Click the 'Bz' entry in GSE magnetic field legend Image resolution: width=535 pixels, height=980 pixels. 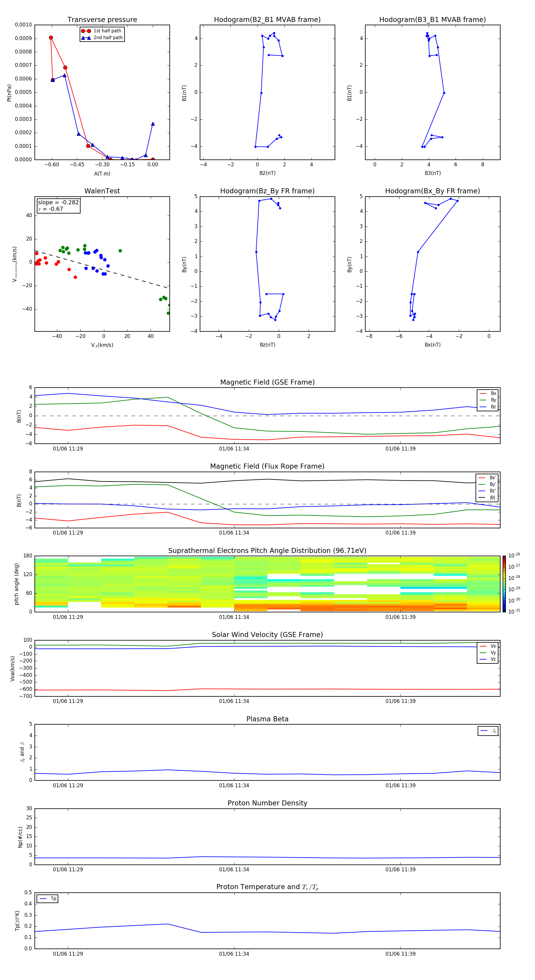488,407
